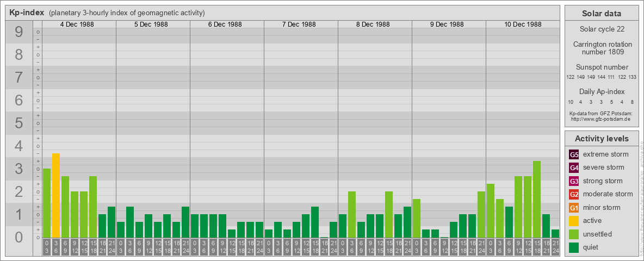This screenshot has height=261, width=644.
Task: Click the Kp scale number 6
Action: pyautogui.click(x=18, y=100)
